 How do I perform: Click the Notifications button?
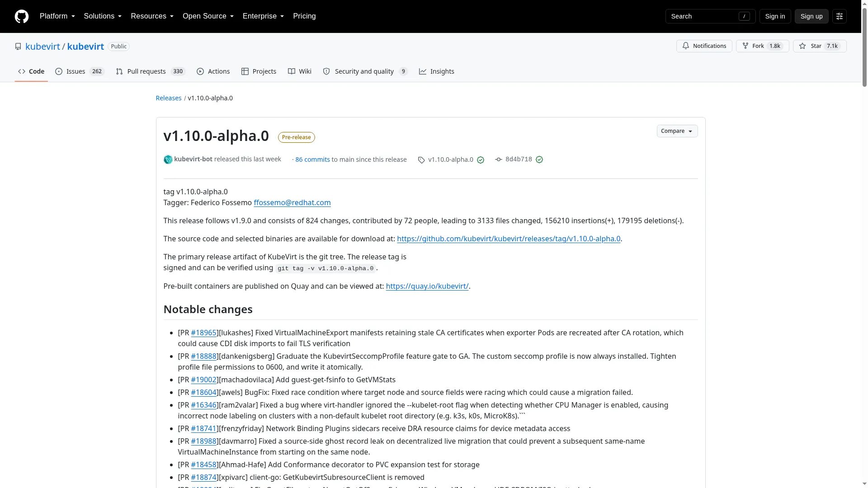(704, 46)
